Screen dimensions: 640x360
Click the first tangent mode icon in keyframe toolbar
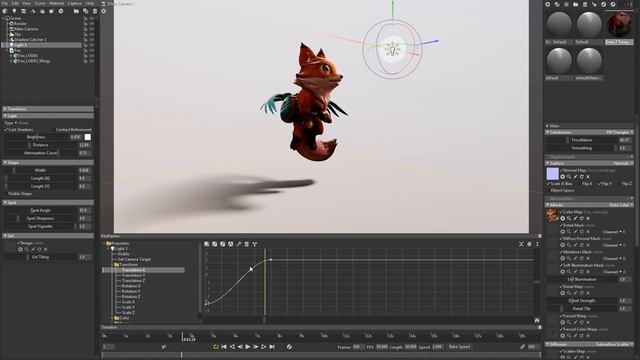point(207,244)
